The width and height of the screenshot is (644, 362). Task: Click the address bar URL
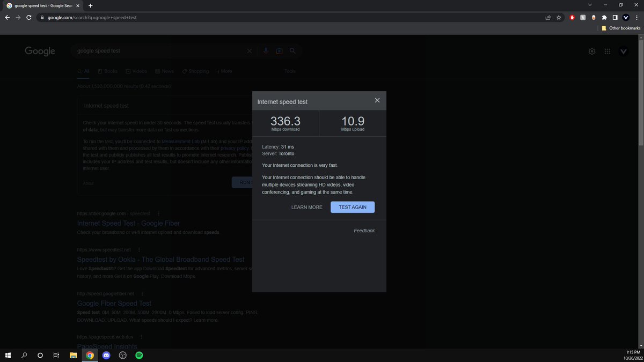(92, 17)
